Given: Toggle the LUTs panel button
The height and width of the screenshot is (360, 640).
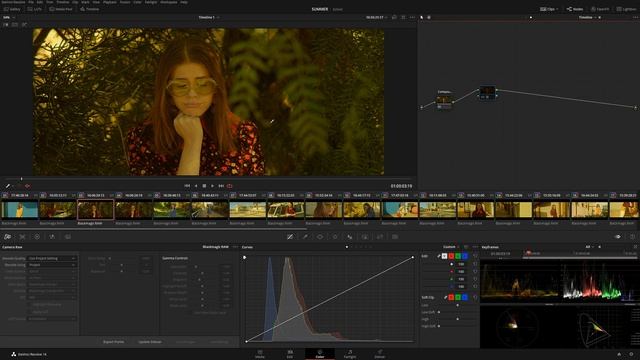Looking at the screenshot, I should pyautogui.click(x=35, y=9).
